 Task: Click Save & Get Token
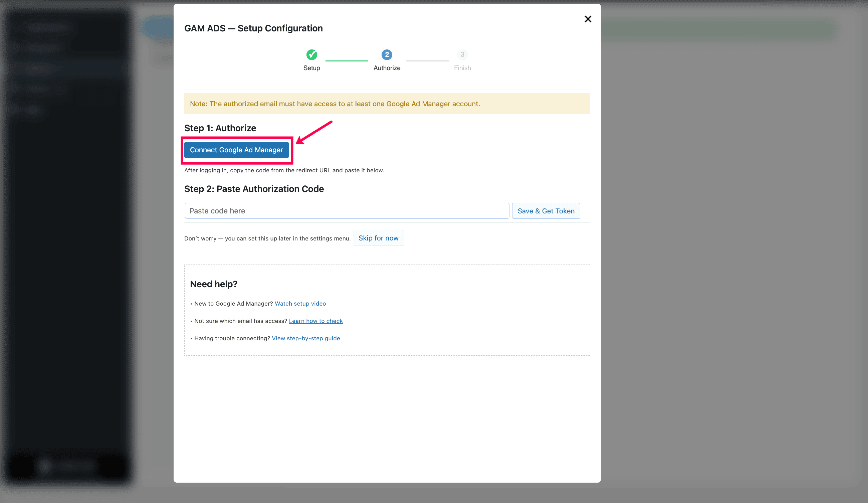pyautogui.click(x=546, y=211)
